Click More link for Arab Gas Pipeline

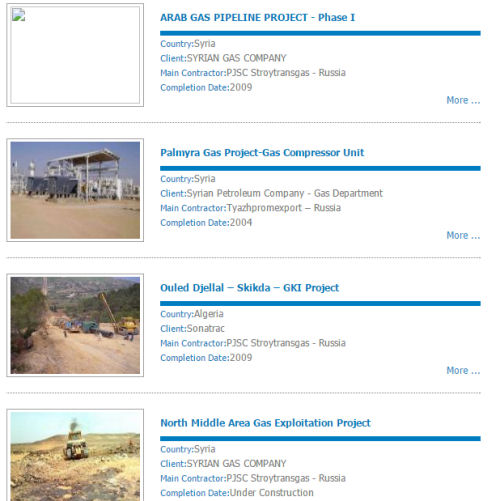click(x=463, y=100)
